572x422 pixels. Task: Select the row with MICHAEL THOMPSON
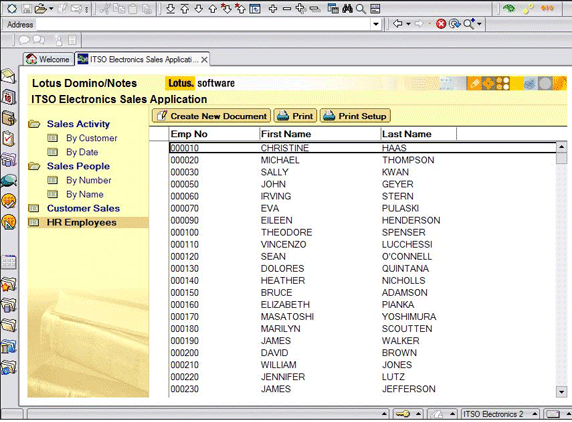[363, 160]
